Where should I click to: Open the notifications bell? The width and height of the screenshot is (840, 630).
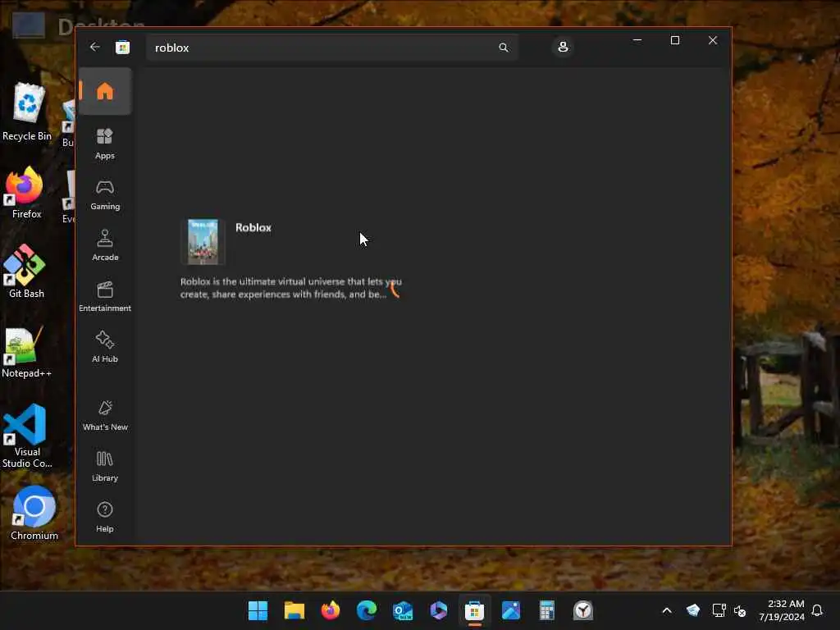tap(818, 610)
